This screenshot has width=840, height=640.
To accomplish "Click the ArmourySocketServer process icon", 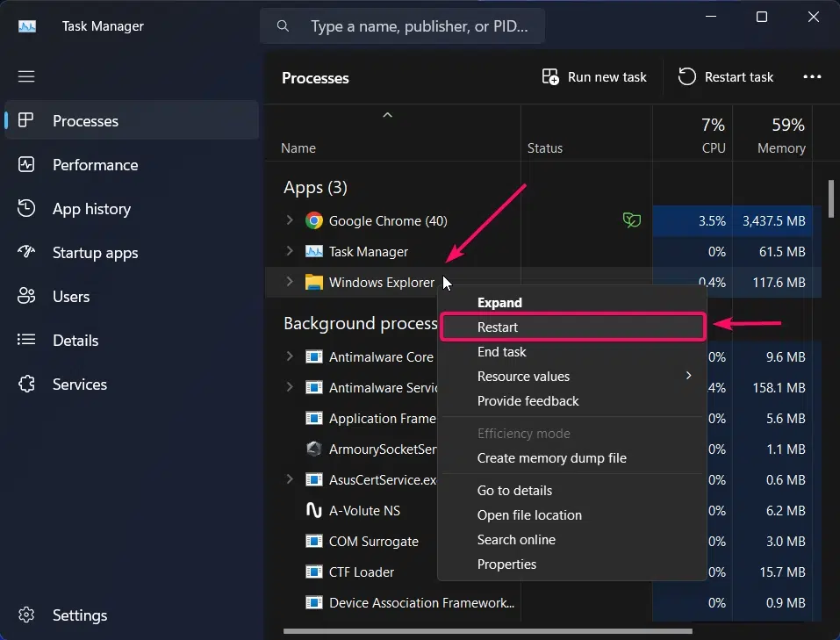I will click(314, 448).
